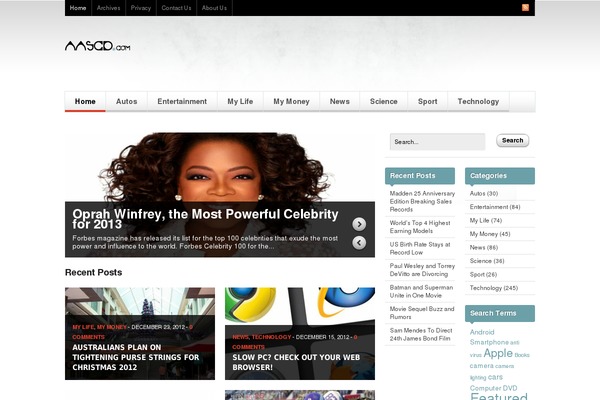Switch to the Autos tab
This screenshot has height=400, width=600.
click(127, 101)
